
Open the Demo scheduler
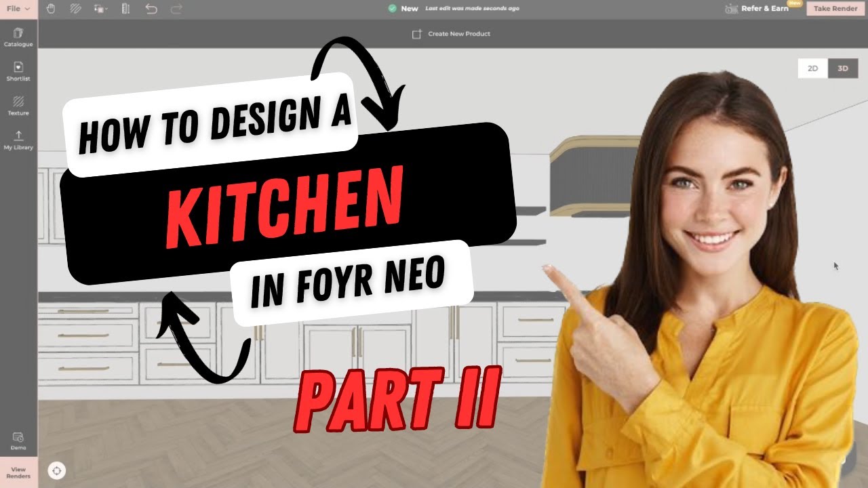18,441
